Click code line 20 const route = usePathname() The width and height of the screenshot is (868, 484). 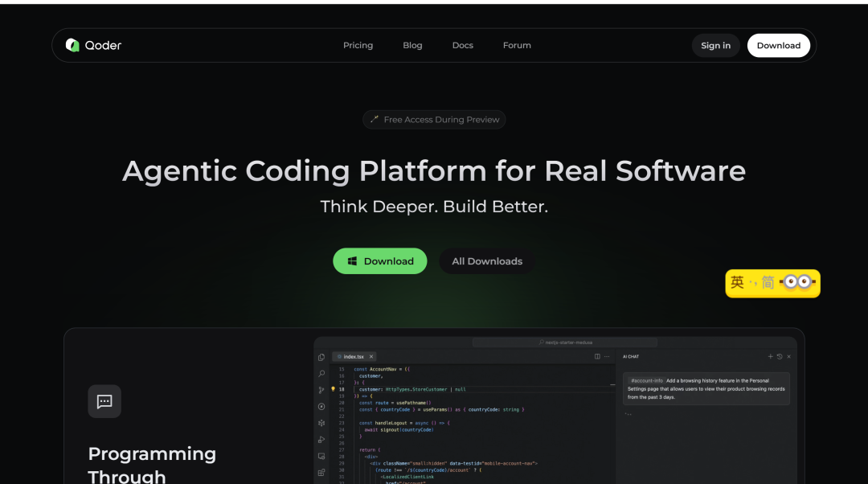395,403
